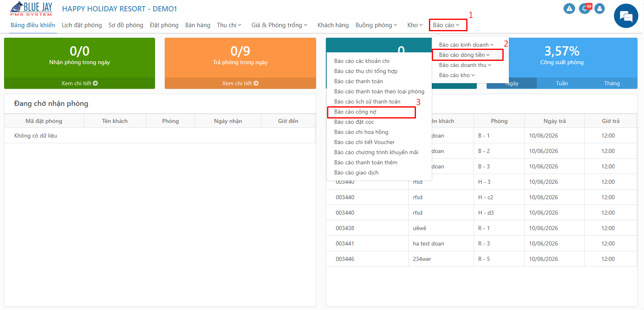Click guest name 234wer

click(x=422, y=259)
